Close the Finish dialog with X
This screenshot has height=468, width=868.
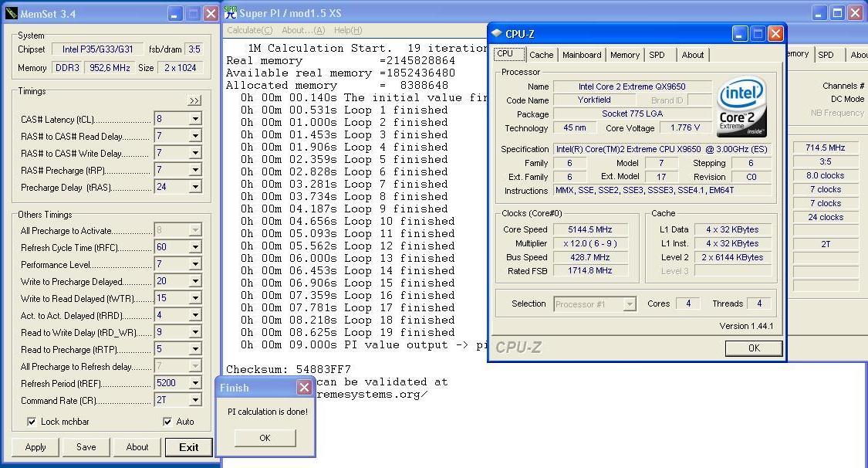pyautogui.click(x=304, y=387)
